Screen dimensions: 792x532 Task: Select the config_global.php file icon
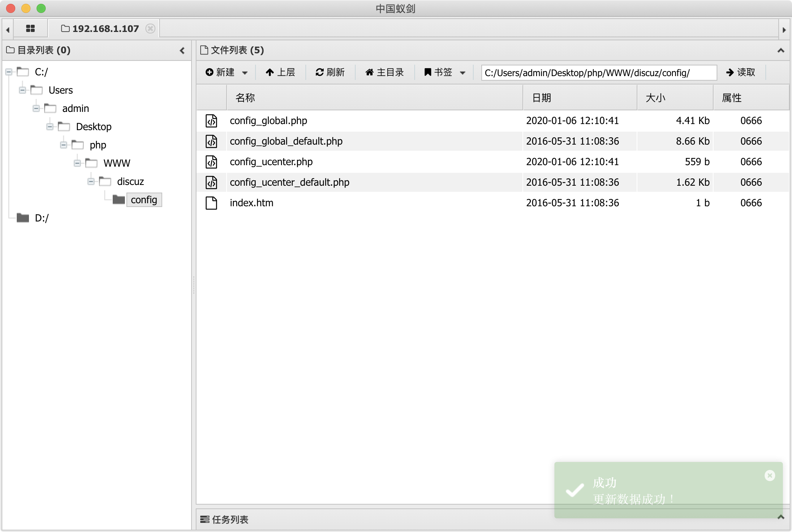coord(211,121)
